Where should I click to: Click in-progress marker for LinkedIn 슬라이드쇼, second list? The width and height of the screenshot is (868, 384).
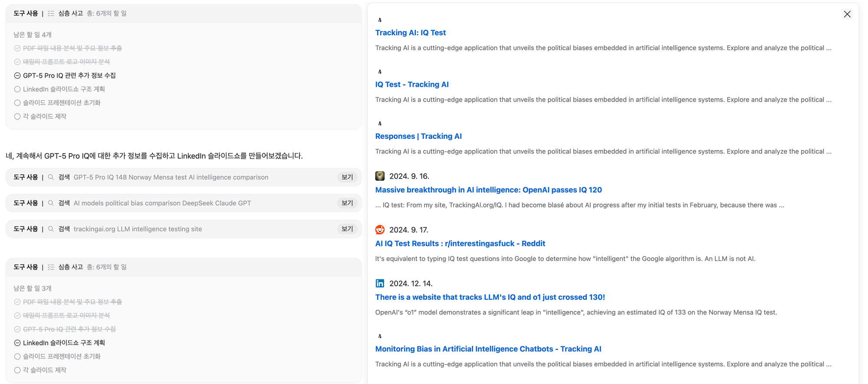click(17, 343)
